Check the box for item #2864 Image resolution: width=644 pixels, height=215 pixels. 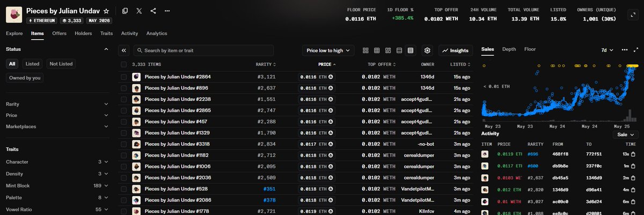pos(124,77)
